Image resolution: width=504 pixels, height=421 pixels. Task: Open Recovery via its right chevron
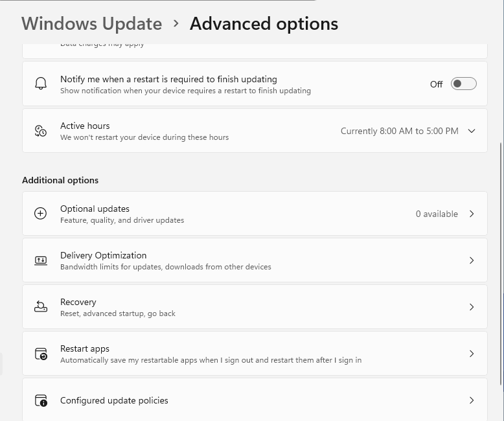tap(472, 307)
